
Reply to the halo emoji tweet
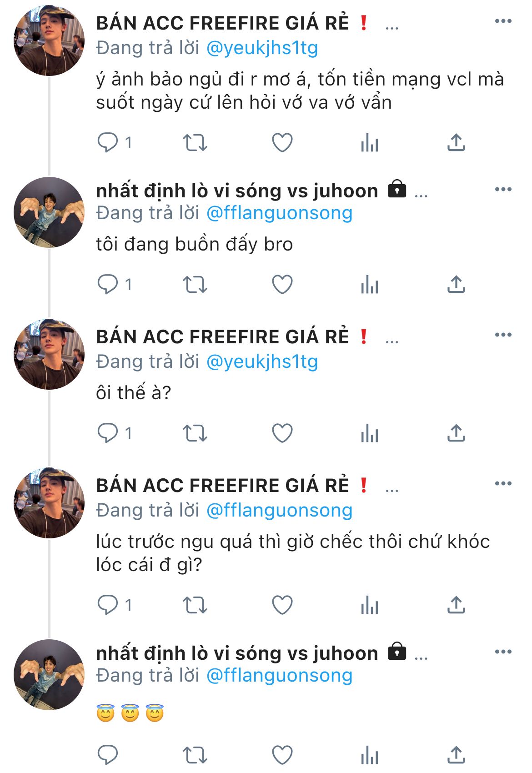(x=108, y=755)
